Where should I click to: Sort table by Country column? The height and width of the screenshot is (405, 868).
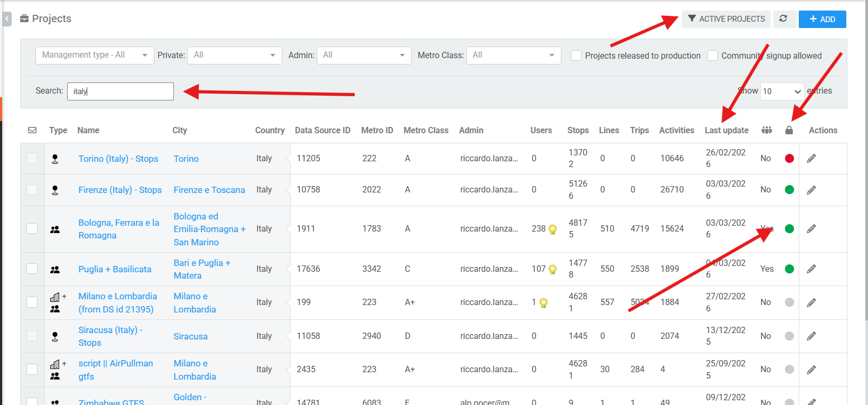[x=270, y=130]
